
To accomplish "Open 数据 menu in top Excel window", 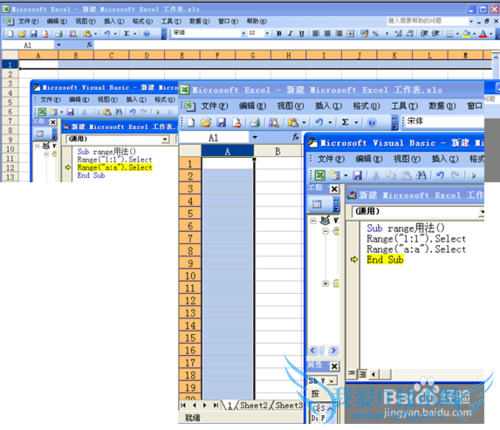I will click(x=199, y=21).
